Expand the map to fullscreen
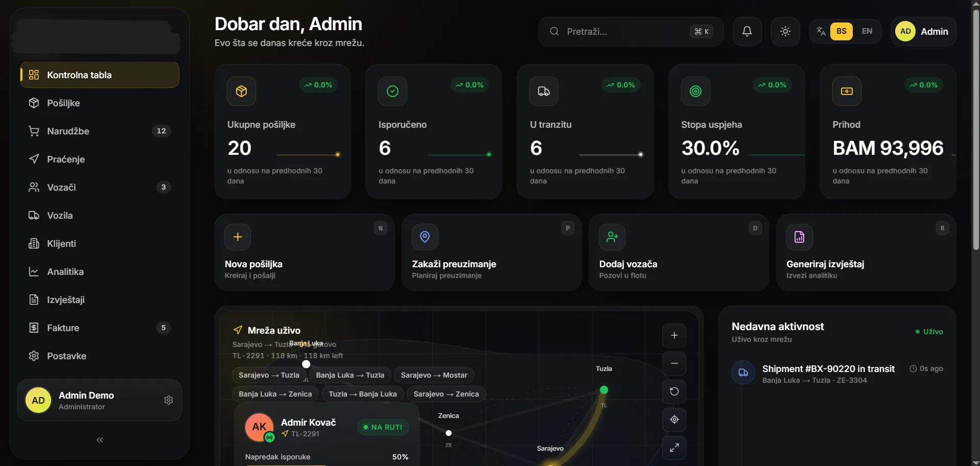 tap(674, 448)
